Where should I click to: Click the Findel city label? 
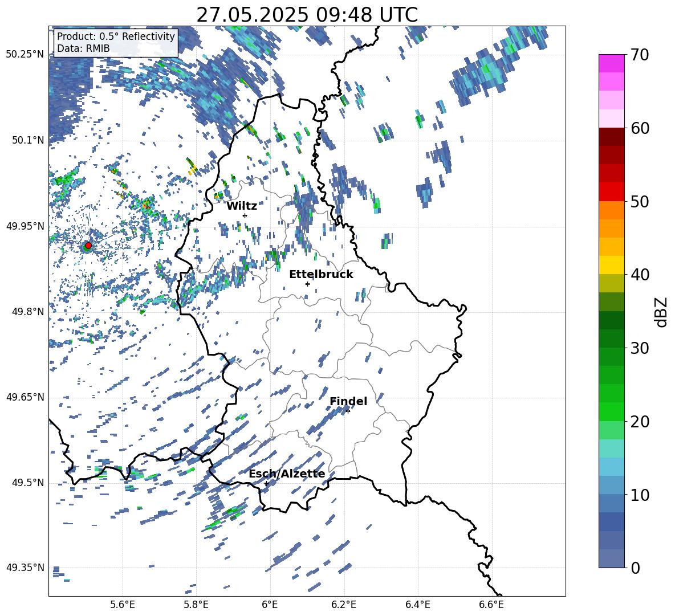[348, 401]
